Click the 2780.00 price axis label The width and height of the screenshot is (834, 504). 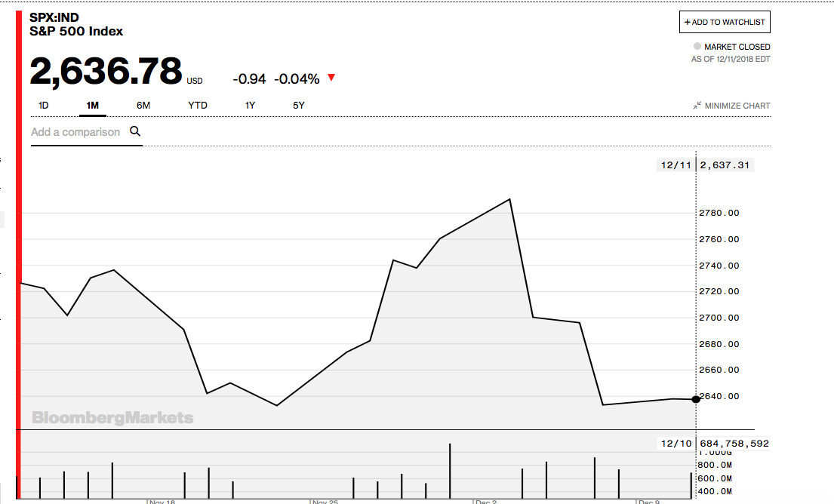(719, 214)
